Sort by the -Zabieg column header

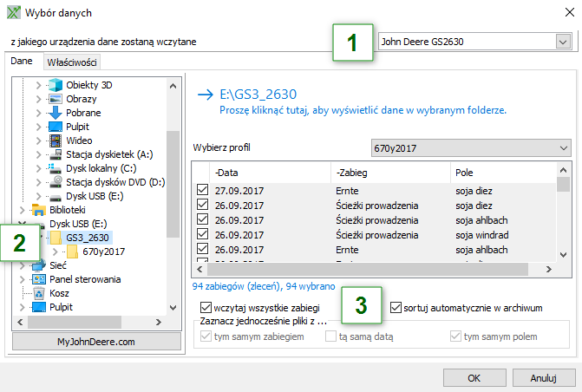tap(390, 173)
